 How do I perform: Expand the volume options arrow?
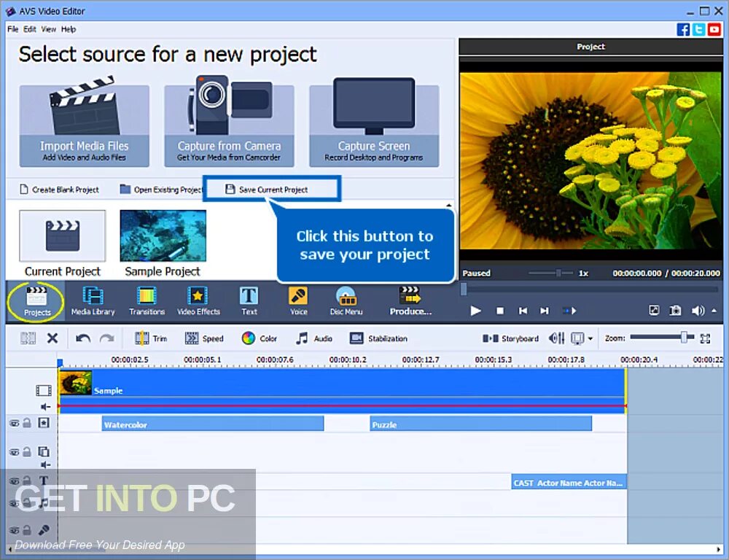714,310
